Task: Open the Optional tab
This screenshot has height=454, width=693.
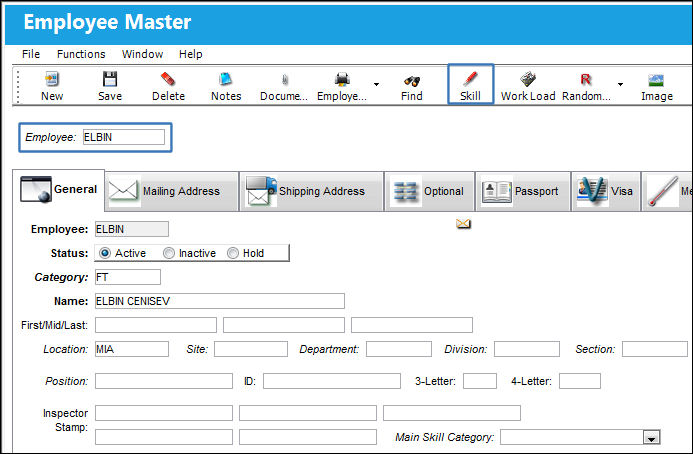Action: 430,191
